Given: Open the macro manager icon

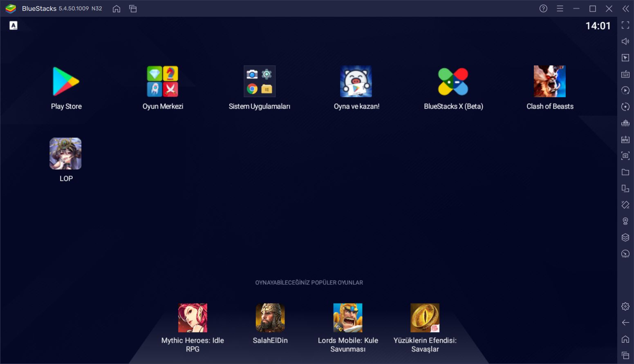Looking at the screenshot, I should (x=625, y=90).
